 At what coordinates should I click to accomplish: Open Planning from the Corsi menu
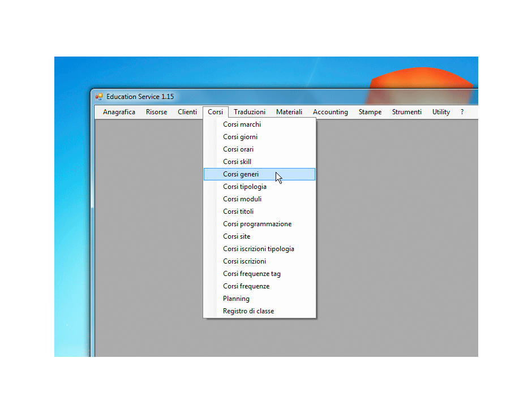[x=260, y=299]
